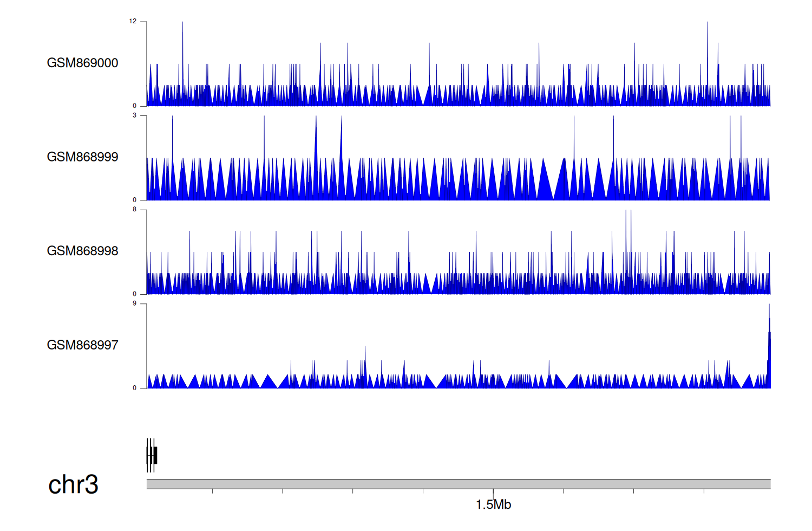Click y-axis maximum 9 on GSM868997
The height and width of the screenshot is (531, 812).
(x=135, y=303)
